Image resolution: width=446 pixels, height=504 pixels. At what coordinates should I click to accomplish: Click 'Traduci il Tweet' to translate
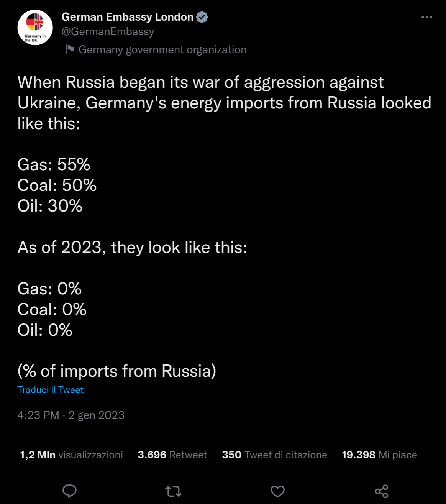(x=50, y=390)
